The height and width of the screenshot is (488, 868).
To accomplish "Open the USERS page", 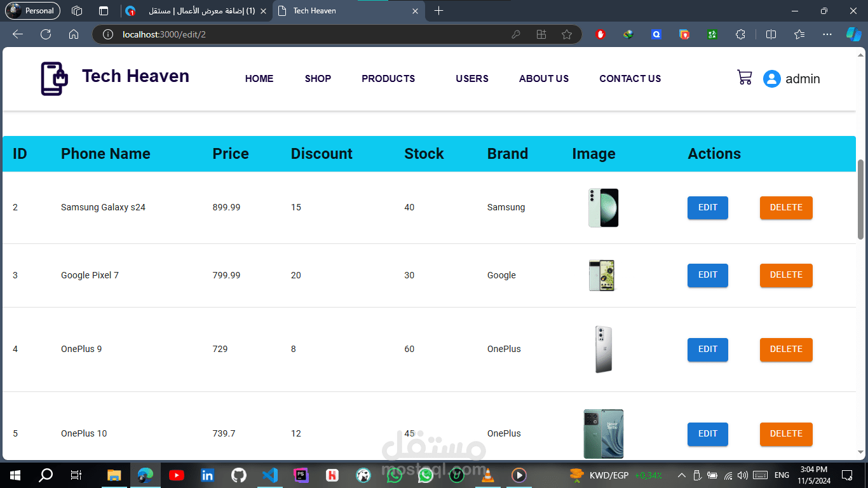I will (472, 79).
